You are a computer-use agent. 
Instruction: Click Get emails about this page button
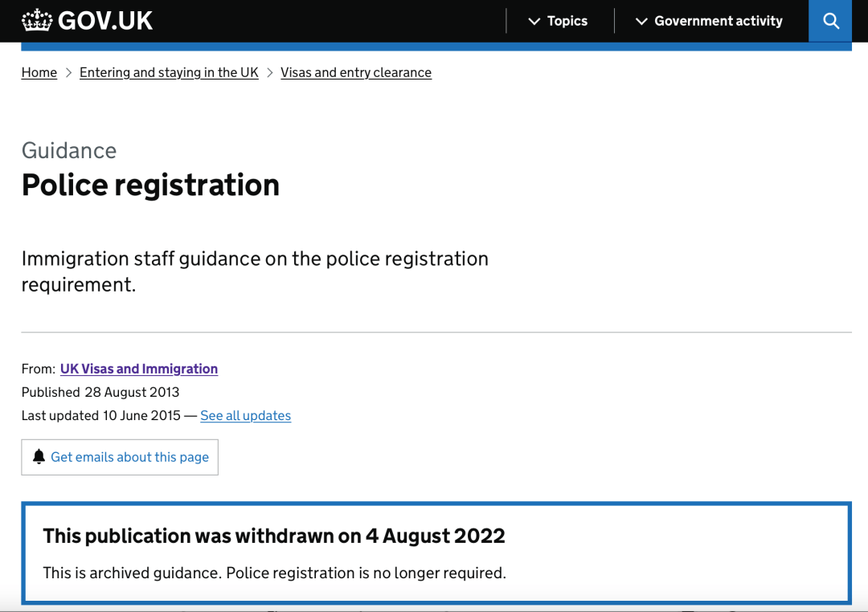tap(120, 457)
